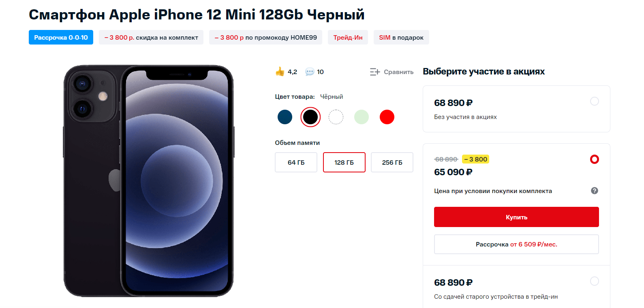Open the iPhone 12 Mini product image
This screenshot has height=308, width=644.
click(149, 181)
